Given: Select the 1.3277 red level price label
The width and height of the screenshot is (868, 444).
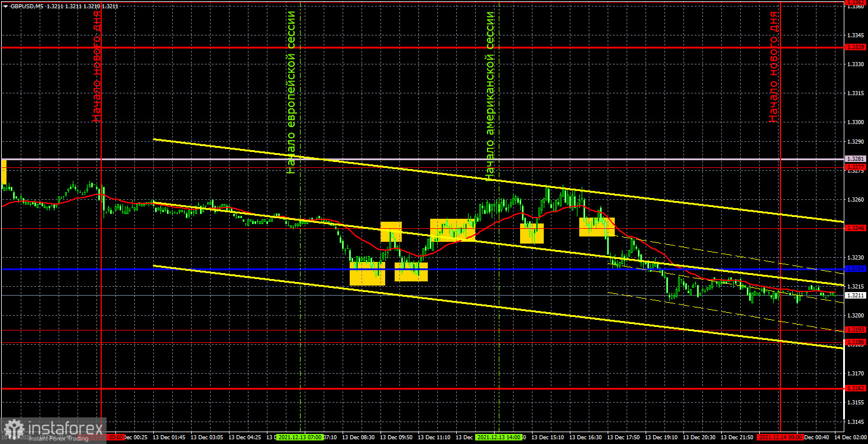Looking at the screenshot, I should (x=856, y=167).
